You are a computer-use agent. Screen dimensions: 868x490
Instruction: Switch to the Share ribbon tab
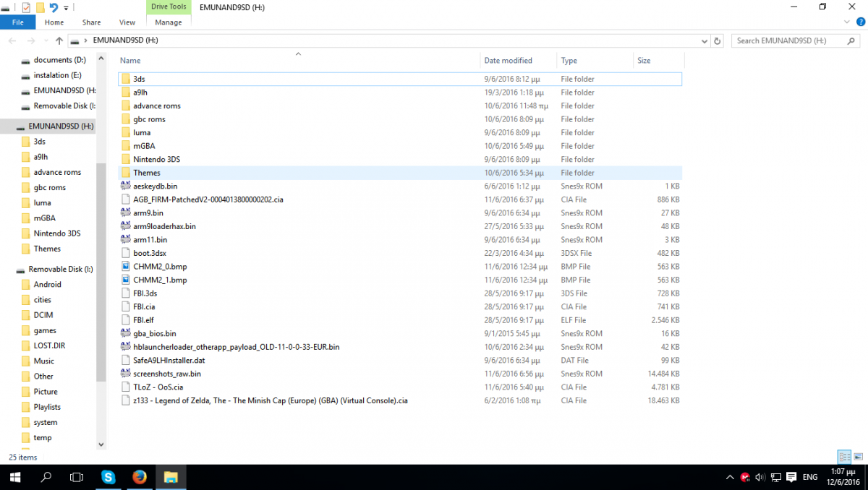[92, 22]
